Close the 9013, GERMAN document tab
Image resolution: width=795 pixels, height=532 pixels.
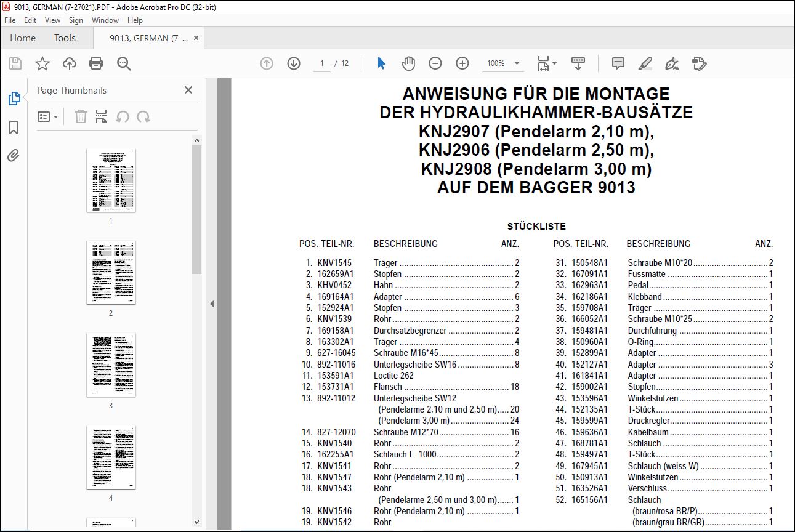[196, 38]
